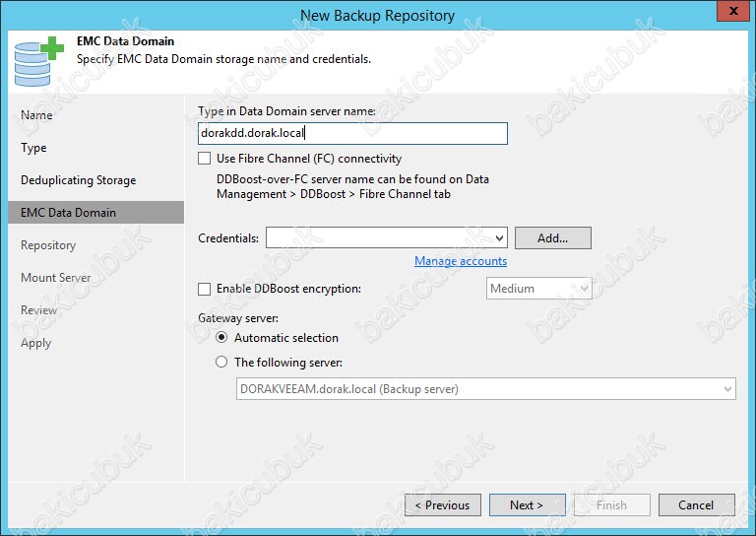Select the EMC Data Domain step

click(69, 213)
